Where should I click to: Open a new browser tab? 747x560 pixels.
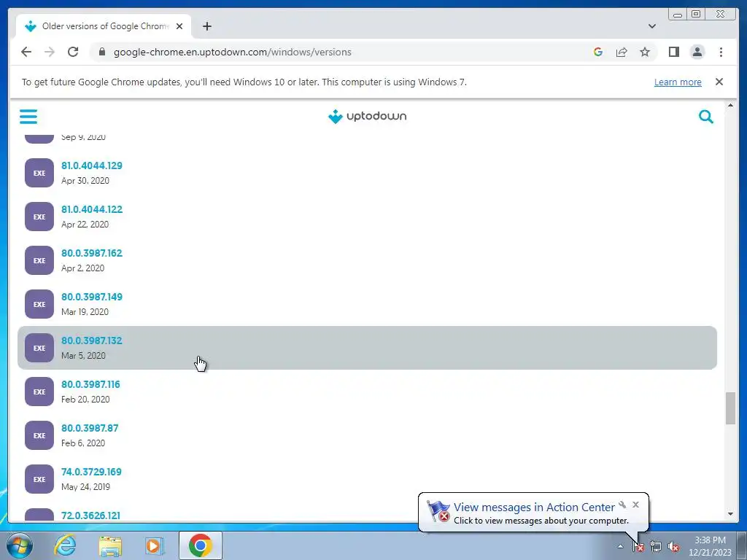click(206, 26)
